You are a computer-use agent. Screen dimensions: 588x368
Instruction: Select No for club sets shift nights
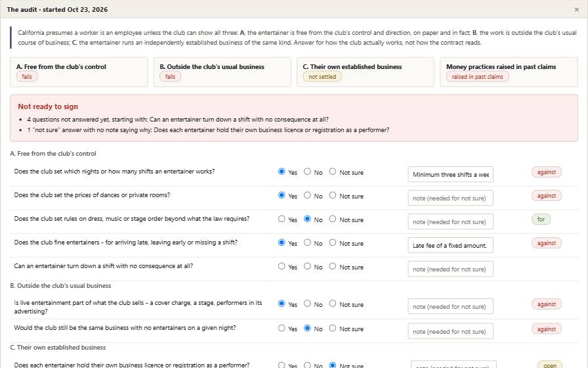307,172
